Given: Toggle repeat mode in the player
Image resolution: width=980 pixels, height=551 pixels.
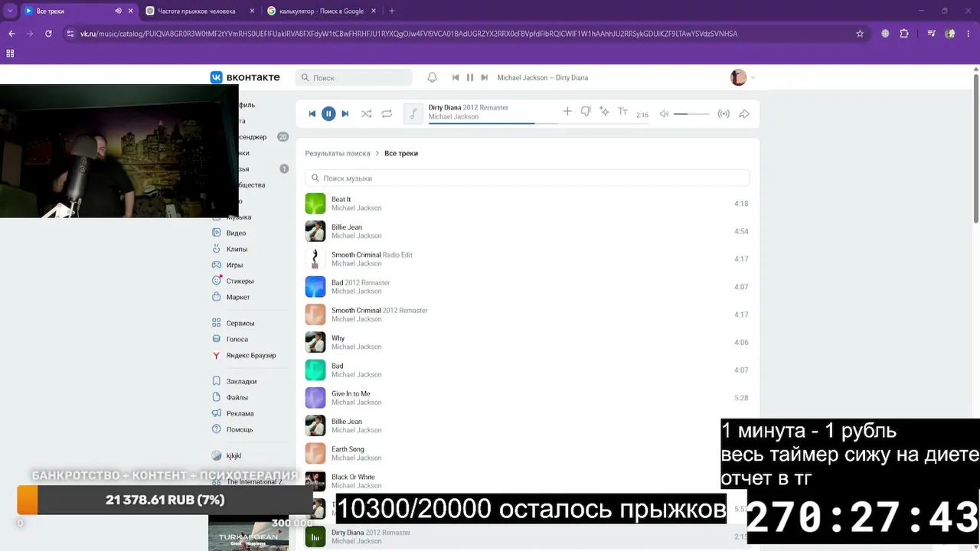Looking at the screenshot, I should coord(387,114).
